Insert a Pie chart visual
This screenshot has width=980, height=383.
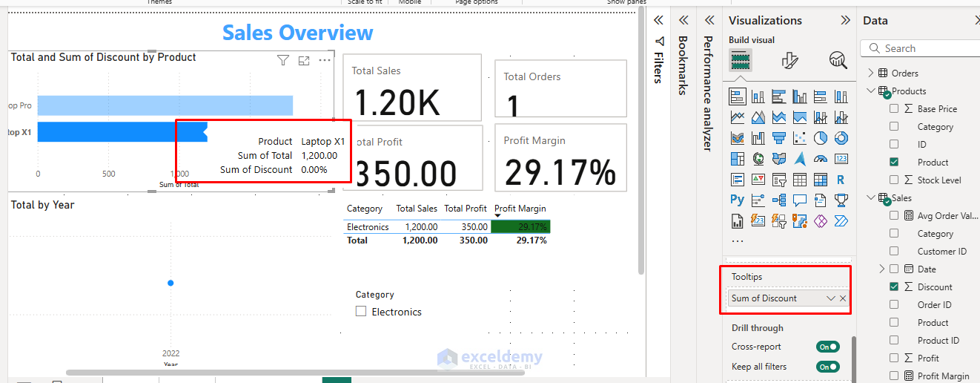pyautogui.click(x=821, y=138)
